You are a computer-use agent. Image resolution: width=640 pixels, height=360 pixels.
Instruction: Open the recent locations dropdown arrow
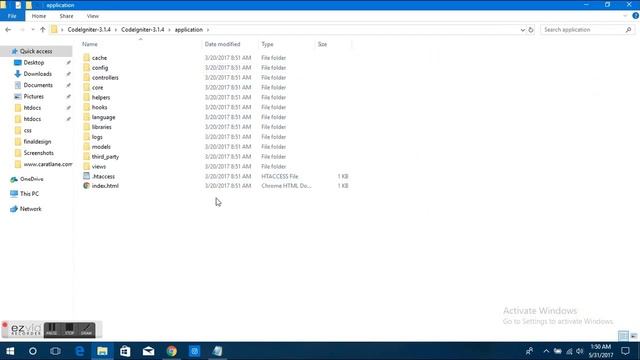[x=33, y=30]
